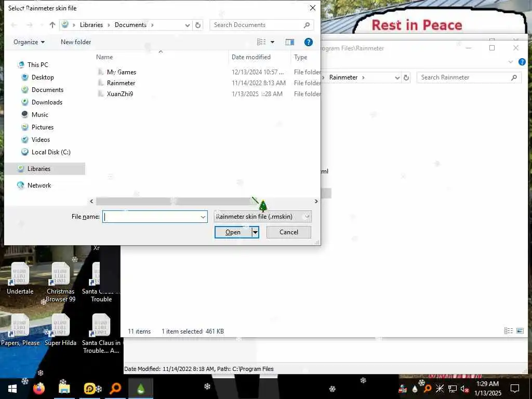Image resolution: width=532 pixels, height=399 pixels.
Task: Click the search magnifier in Search Documents
Action: pos(307,25)
